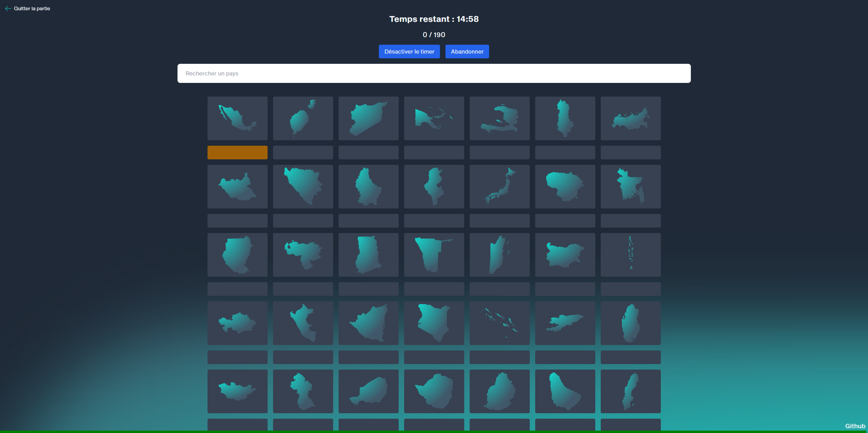Click the Luxembourg silhouette card

369,187
